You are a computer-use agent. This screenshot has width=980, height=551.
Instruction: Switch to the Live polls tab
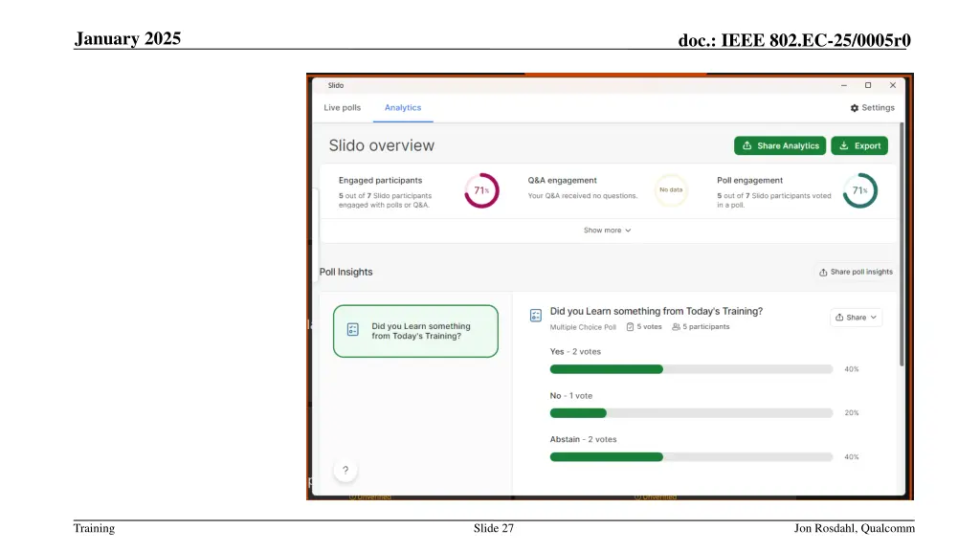pyautogui.click(x=342, y=107)
